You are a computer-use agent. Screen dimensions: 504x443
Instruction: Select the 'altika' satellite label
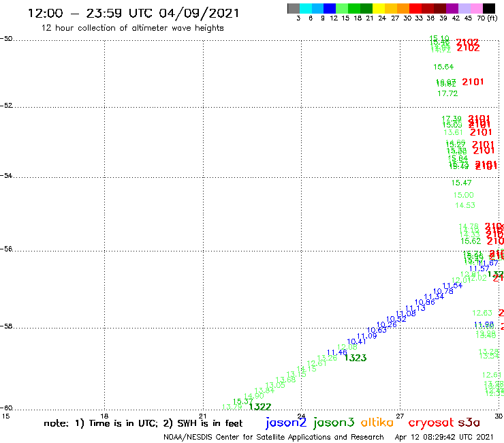pos(377,422)
